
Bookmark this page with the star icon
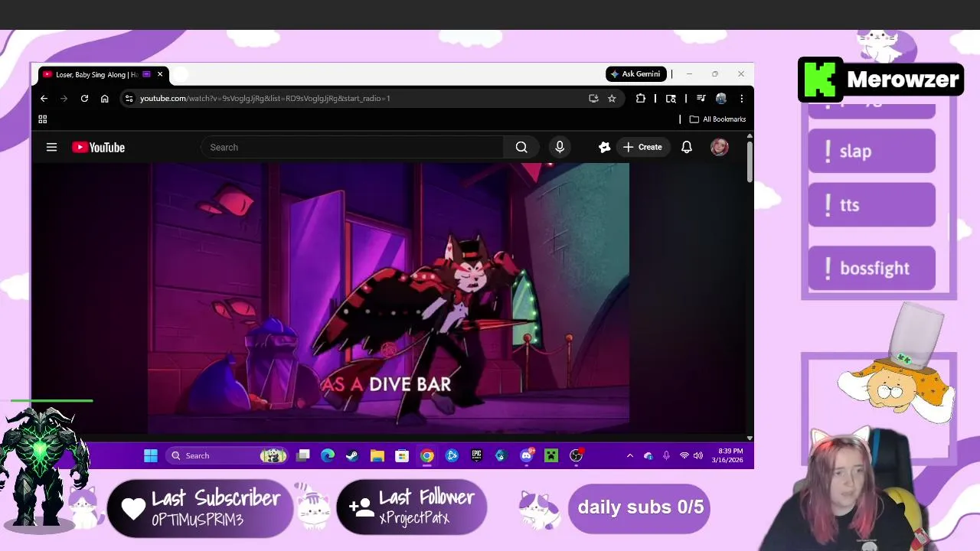point(612,98)
